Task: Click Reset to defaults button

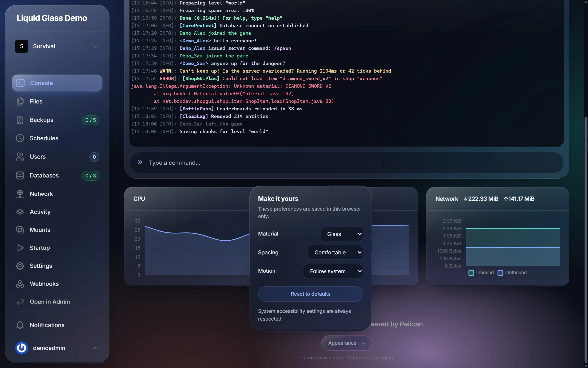Action: point(311,294)
